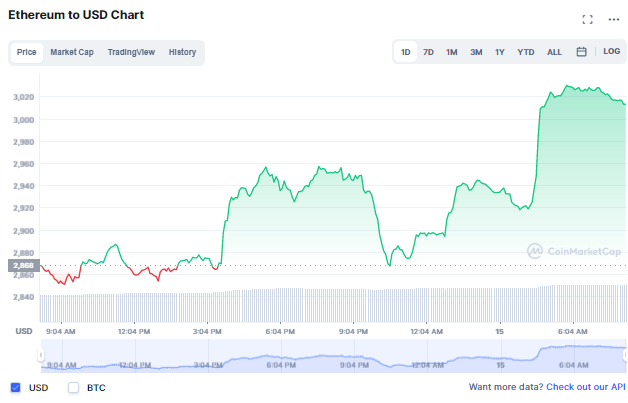Enable the BTC checkbox
628x403 pixels.
click(73, 387)
